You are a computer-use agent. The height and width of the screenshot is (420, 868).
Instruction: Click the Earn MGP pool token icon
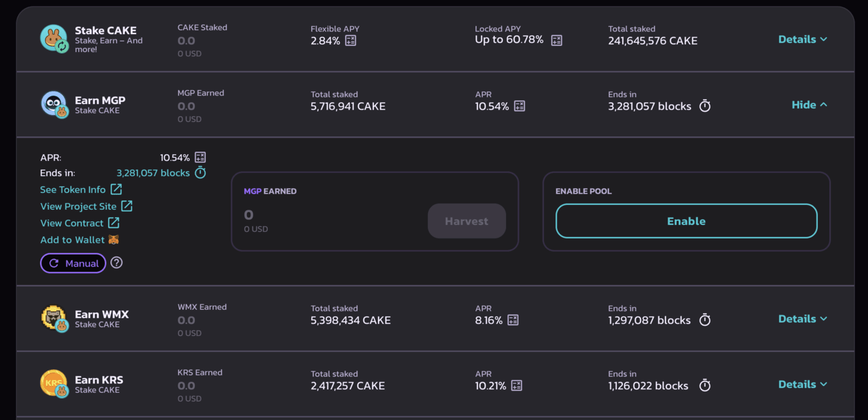coord(54,104)
